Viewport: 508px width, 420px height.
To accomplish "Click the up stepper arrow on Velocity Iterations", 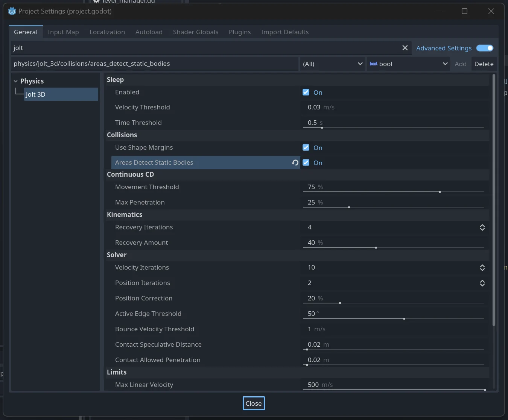I will point(482,266).
